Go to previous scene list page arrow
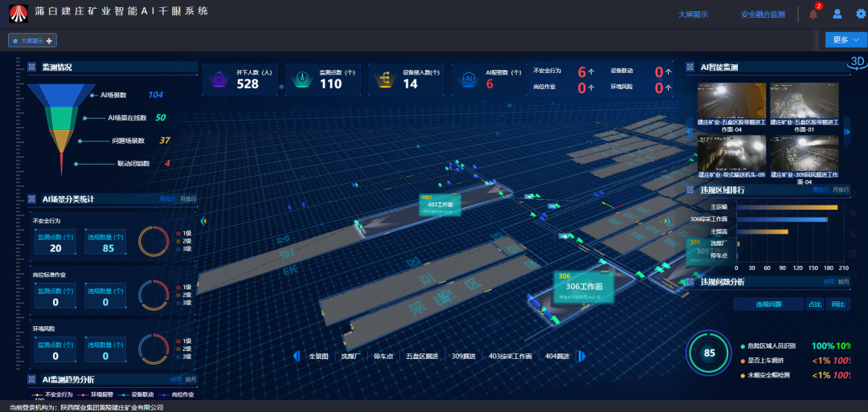Image resolution: width=868 pixels, height=412 pixels. click(x=296, y=356)
